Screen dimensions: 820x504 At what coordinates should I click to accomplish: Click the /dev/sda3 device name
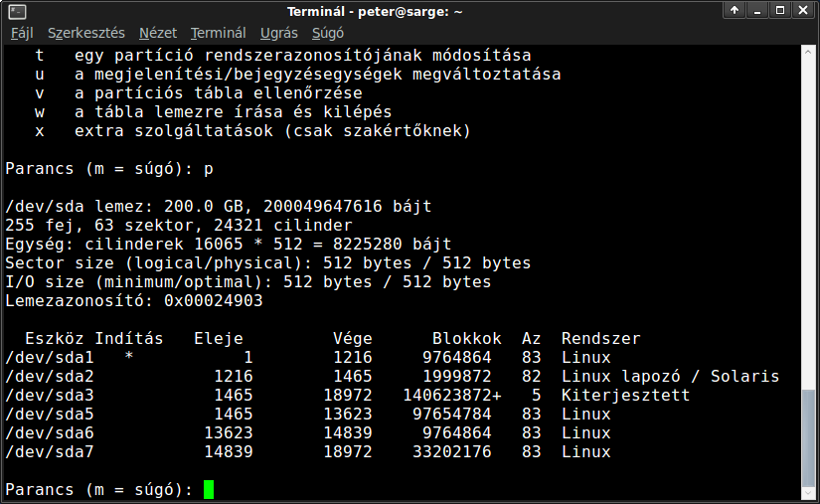click(50, 396)
